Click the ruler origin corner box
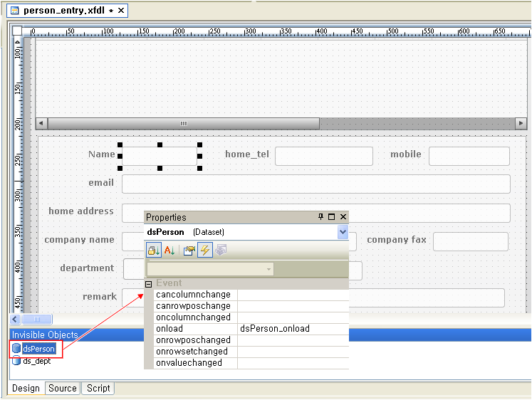This screenshot has width=532, height=400. pos(17,31)
